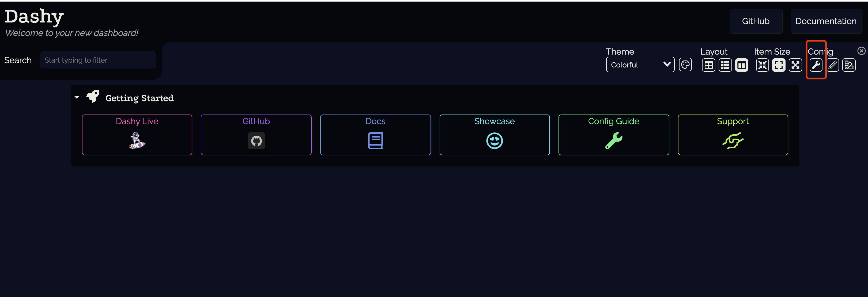Enter interactive edit mode pencil icon
The width and height of the screenshot is (868, 297).
[832, 65]
